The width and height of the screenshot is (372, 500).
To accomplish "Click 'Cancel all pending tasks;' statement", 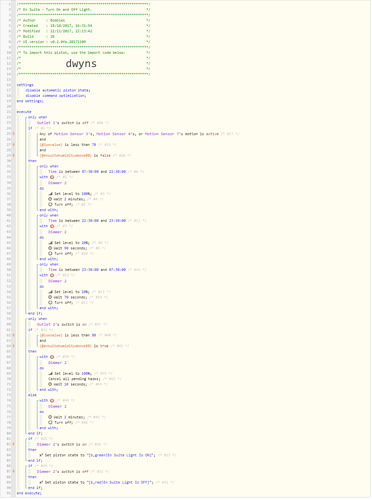I will click(x=74, y=379).
